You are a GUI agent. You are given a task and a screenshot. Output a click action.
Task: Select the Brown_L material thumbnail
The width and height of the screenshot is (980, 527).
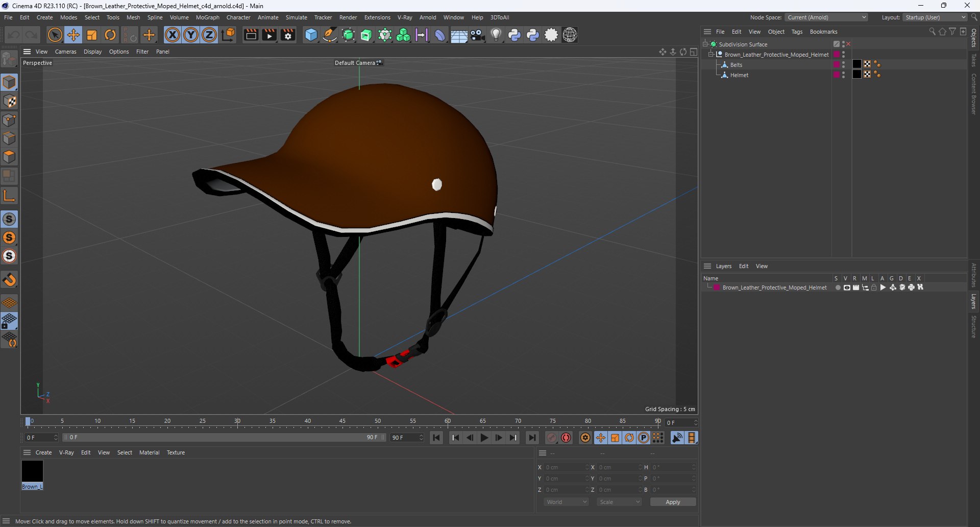pos(32,471)
